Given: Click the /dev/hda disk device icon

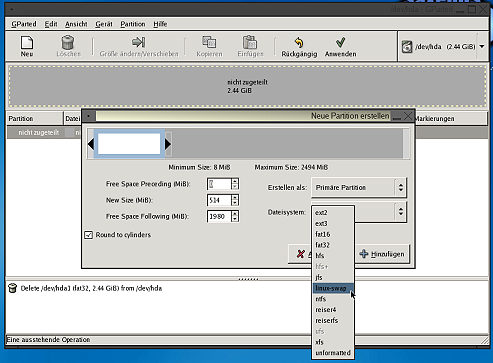Looking at the screenshot, I should tap(407, 47).
